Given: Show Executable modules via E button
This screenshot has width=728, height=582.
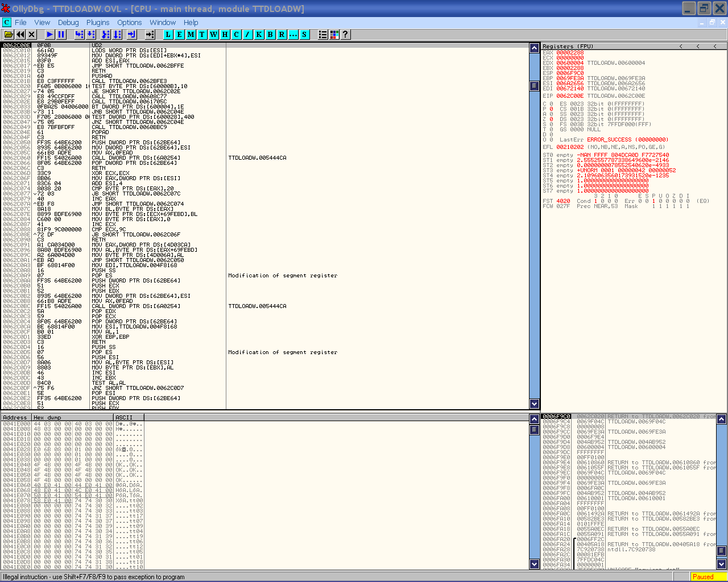Looking at the screenshot, I should click(179, 35).
